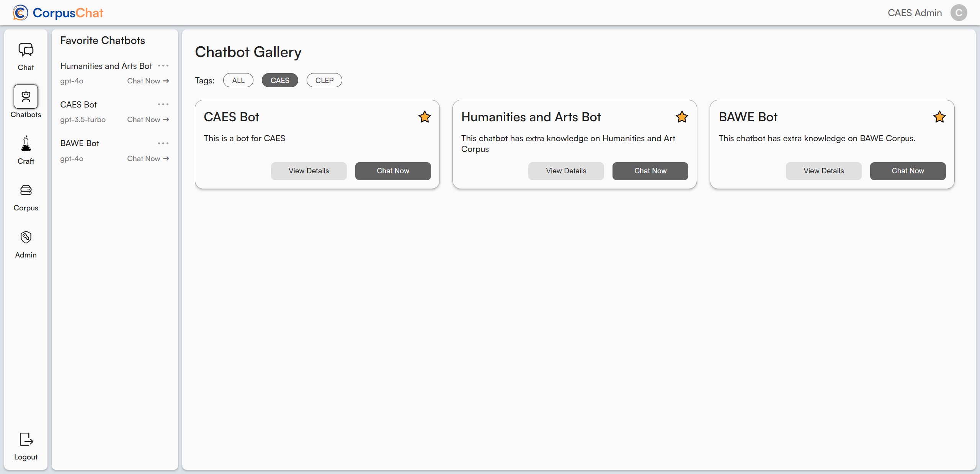Unfavorite CAES Bot with star
The image size is (980, 474).
pos(425,117)
